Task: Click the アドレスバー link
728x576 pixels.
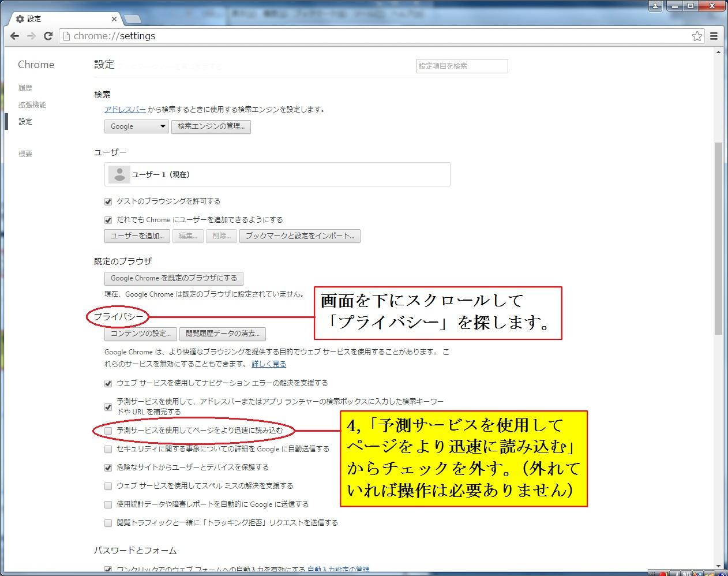Action: point(125,109)
